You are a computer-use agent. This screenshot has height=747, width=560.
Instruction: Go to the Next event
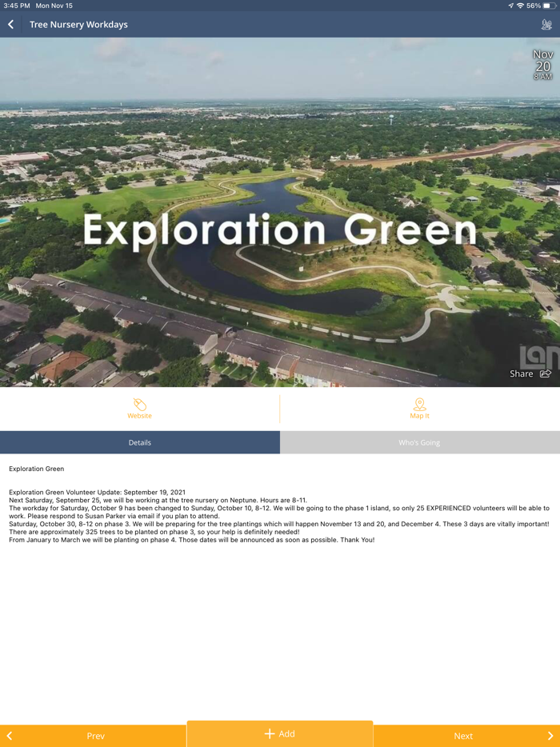pyautogui.click(x=466, y=736)
